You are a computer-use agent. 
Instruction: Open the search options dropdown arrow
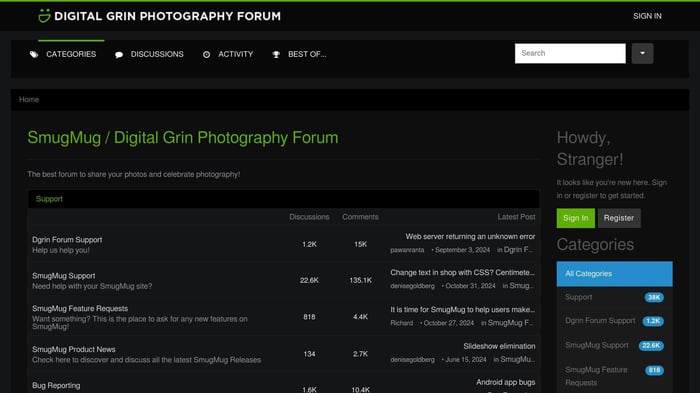[x=642, y=54]
